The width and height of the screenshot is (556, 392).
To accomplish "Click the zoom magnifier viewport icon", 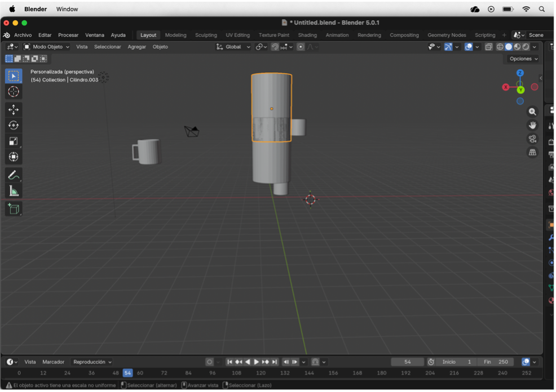I will click(x=532, y=112).
